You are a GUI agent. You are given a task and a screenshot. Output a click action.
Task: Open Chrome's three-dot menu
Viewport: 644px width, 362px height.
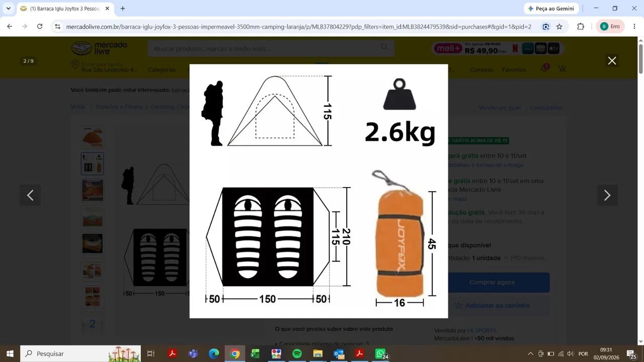(x=634, y=27)
